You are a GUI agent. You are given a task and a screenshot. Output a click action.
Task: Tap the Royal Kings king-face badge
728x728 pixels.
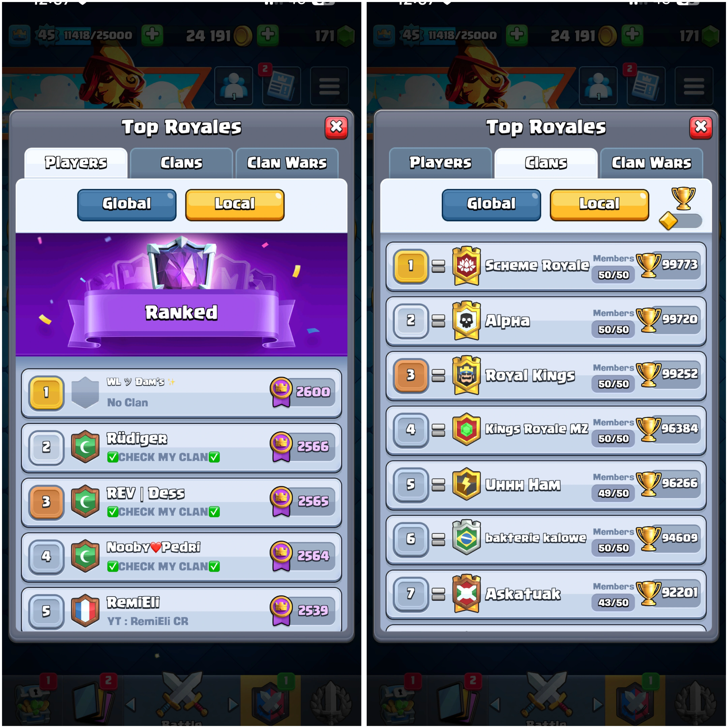[x=466, y=375]
